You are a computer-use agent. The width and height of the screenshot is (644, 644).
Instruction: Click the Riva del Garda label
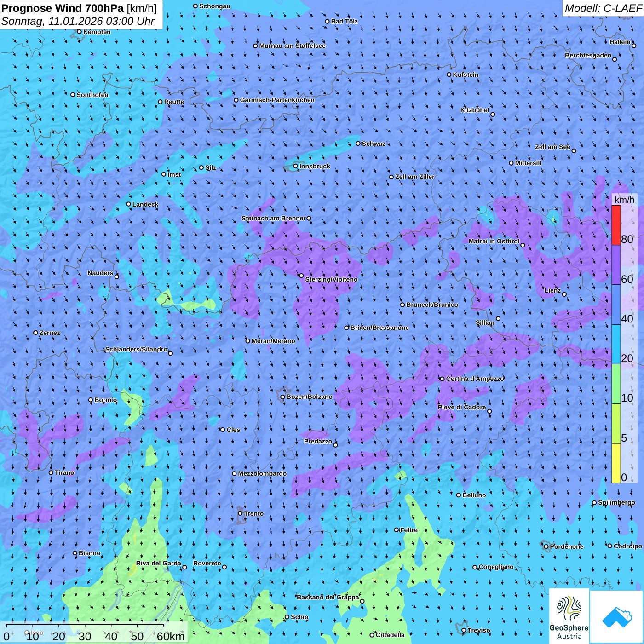click(159, 563)
